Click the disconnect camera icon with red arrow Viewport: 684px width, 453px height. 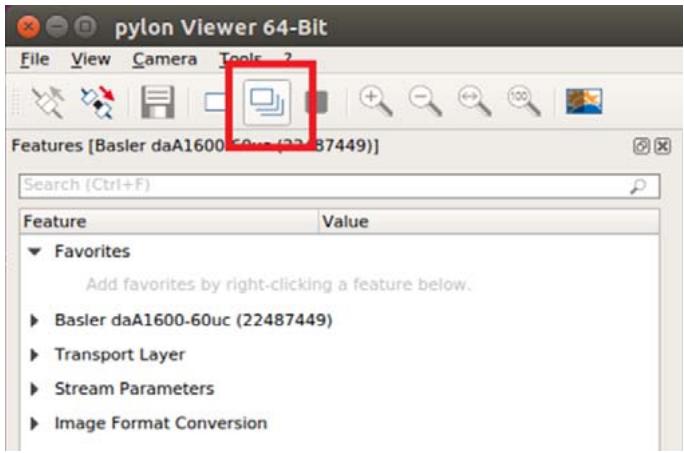[98, 102]
